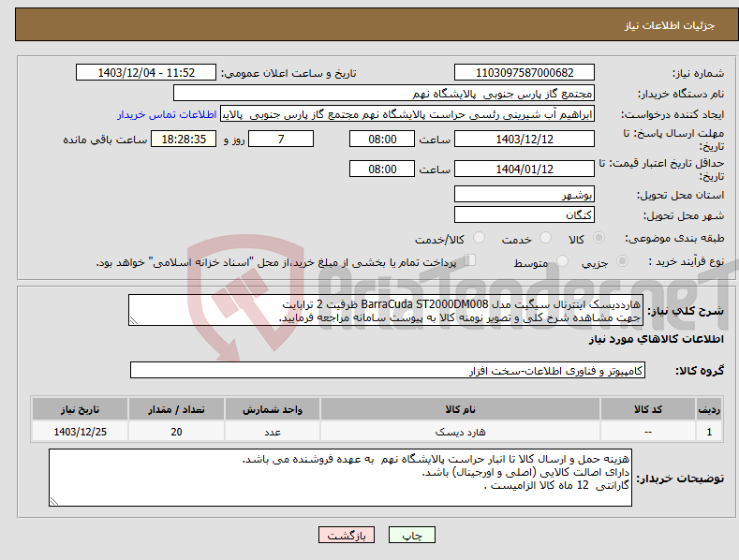This screenshot has width=739, height=560.
Task: Click the delivery province field بوشهر
Action: pos(525,194)
